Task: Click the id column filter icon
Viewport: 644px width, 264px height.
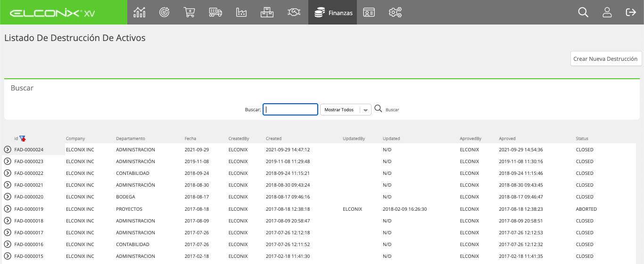Action: (23, 139)
